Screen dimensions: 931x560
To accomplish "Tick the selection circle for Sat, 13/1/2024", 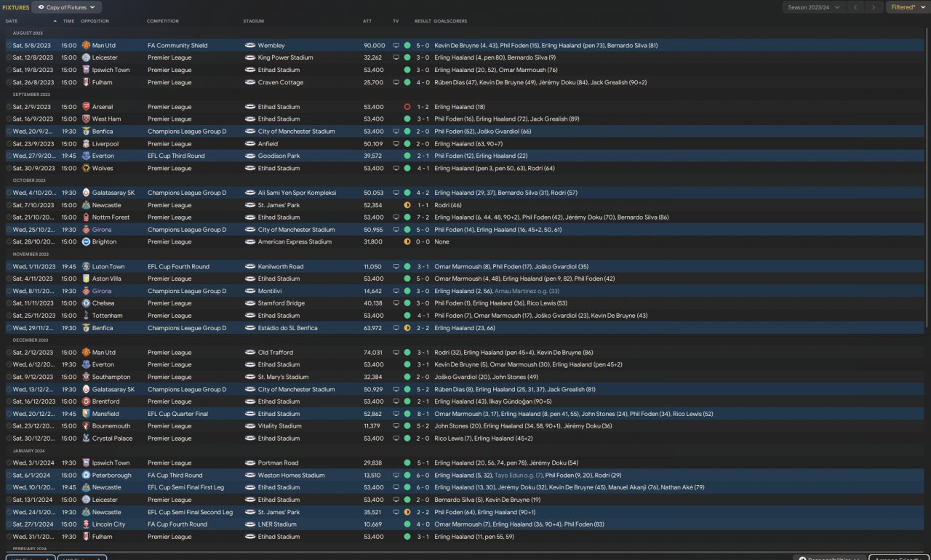I will 9,500.
